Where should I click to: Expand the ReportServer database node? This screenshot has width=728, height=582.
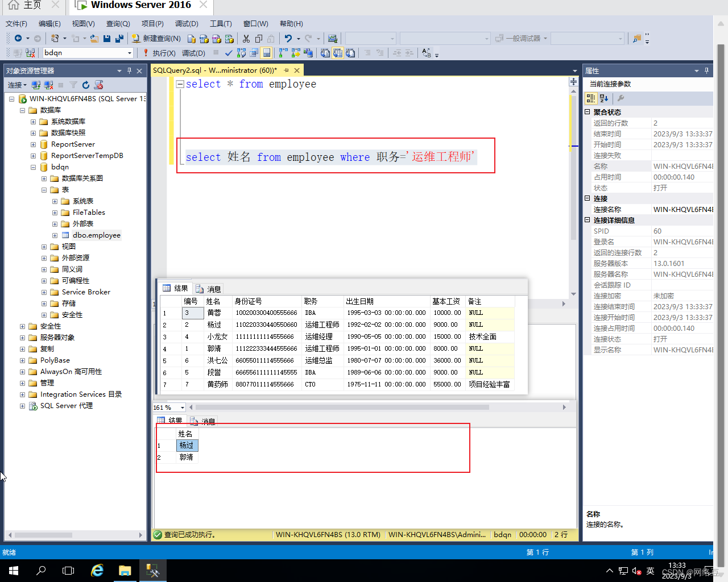point(33,144)
